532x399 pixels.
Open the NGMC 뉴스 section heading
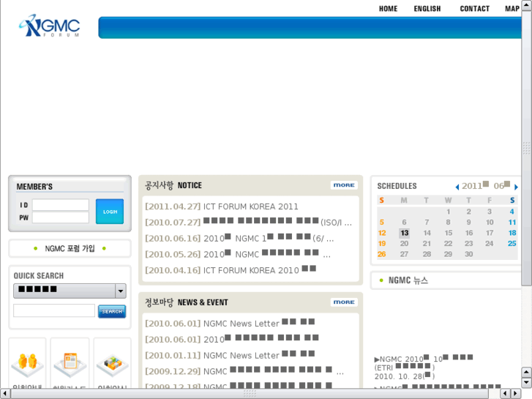(x=408, y=280)
